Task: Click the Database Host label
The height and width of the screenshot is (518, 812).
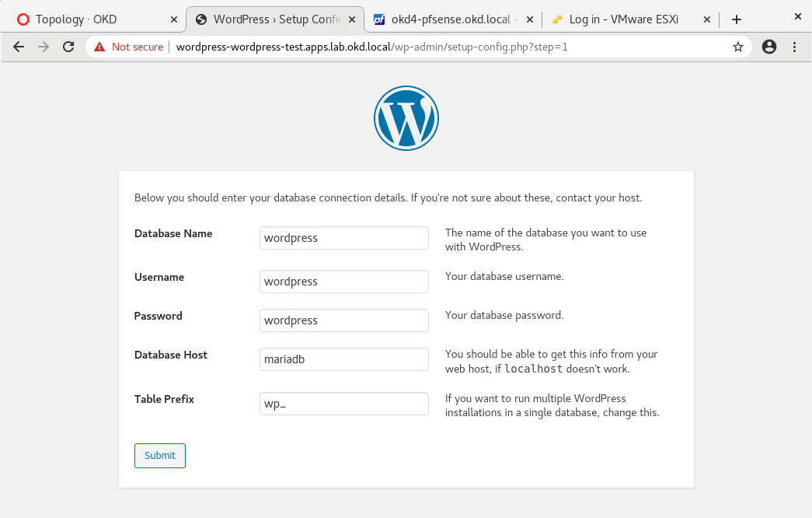Action: point(170,355)
